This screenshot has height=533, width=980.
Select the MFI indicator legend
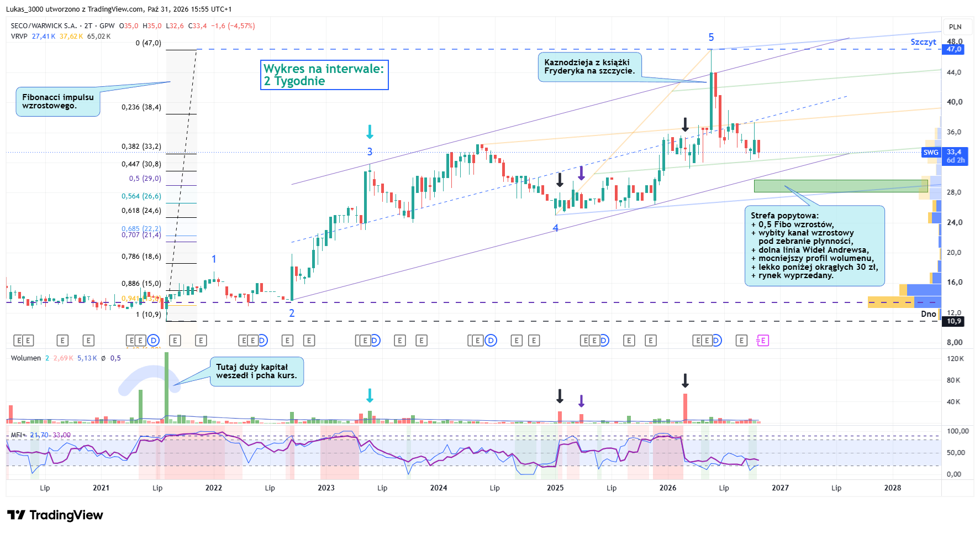(x=17, y=435)
